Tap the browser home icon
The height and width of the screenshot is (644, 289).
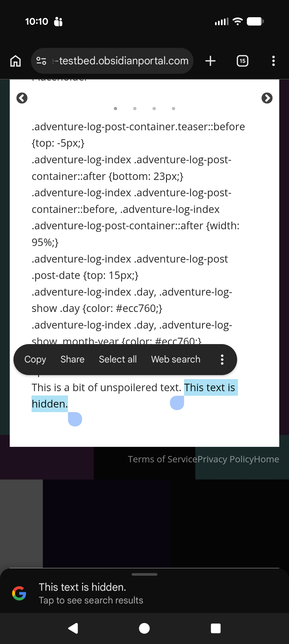click(15, 61)
